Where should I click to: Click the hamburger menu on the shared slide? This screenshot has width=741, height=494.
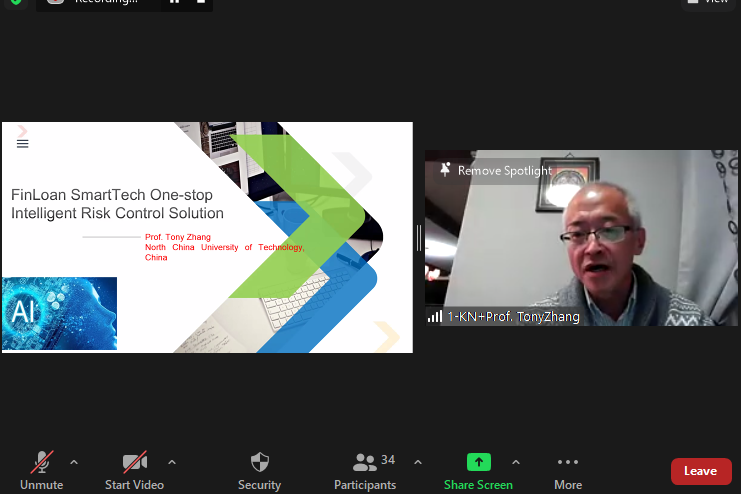pyautogui.click(x=23, y=144)
